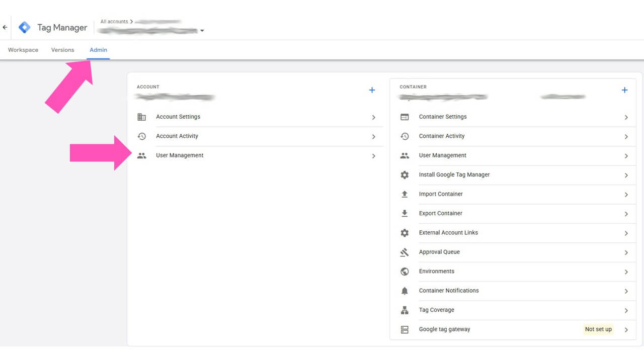Click the Tag Manager diamond logo

coord(24,28)
